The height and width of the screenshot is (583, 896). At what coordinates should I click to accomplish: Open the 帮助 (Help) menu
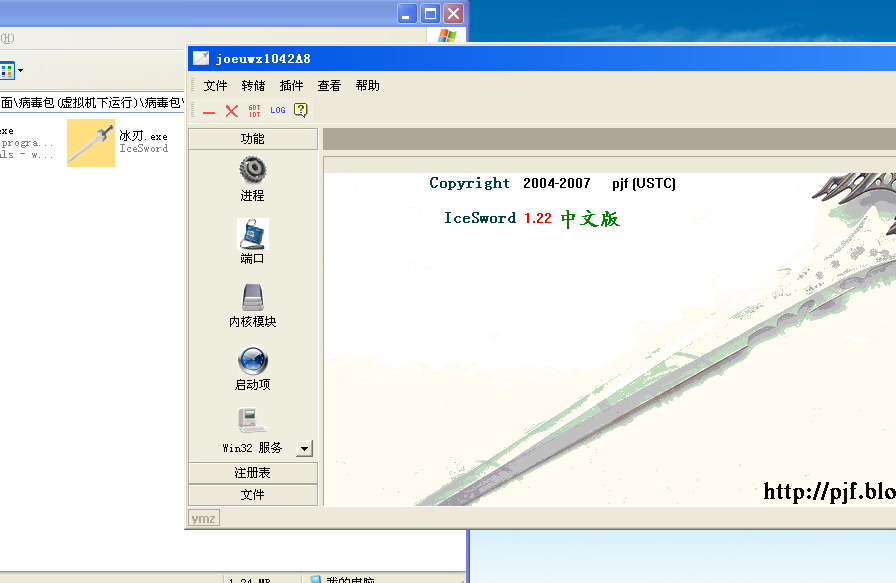coord(367,86)
